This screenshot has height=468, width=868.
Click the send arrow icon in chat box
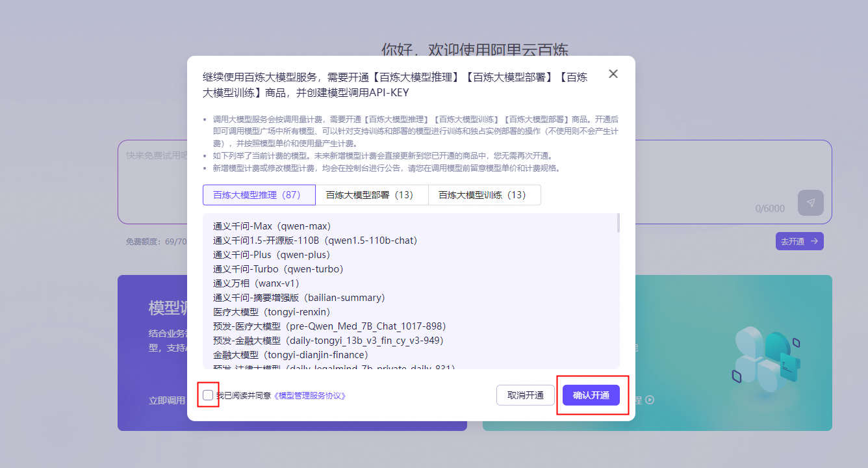coord(811,203)
